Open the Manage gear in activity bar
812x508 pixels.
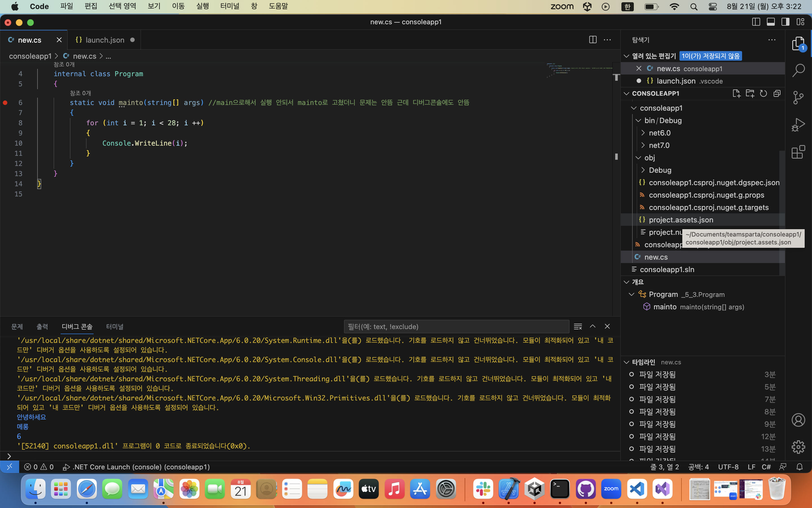[x=798, y=447]
